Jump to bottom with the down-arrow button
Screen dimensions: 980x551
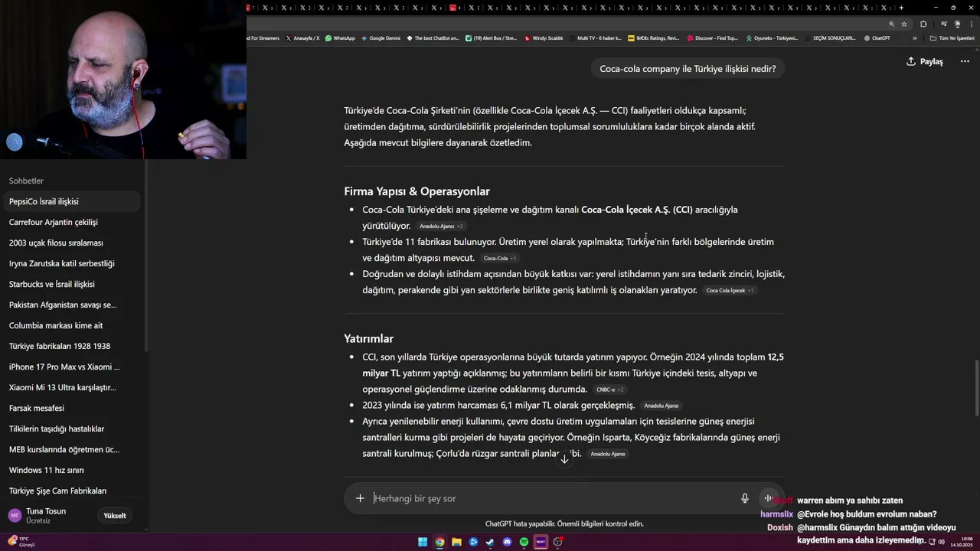pyautogui.click(x=564, y=458)
